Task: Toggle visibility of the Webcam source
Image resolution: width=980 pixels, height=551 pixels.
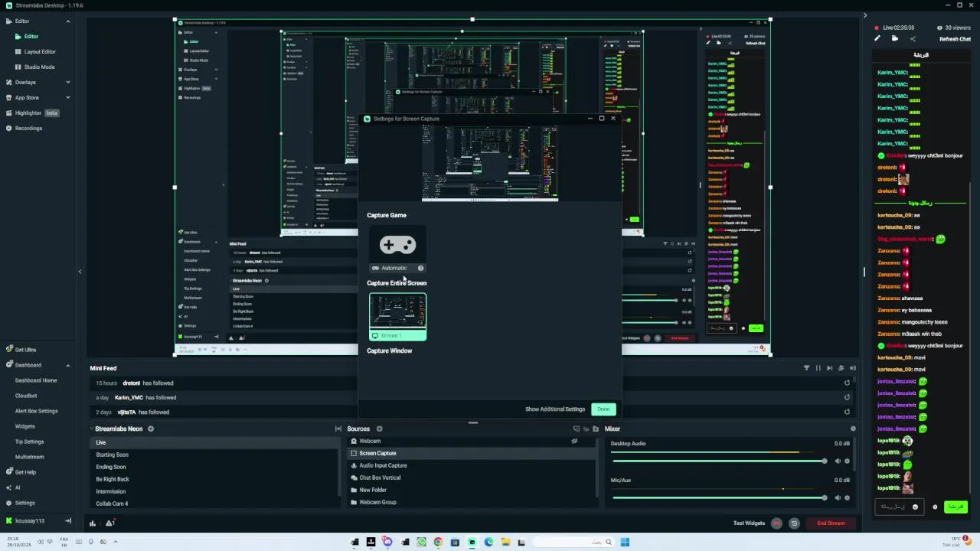Action: (x=574, y=441)
